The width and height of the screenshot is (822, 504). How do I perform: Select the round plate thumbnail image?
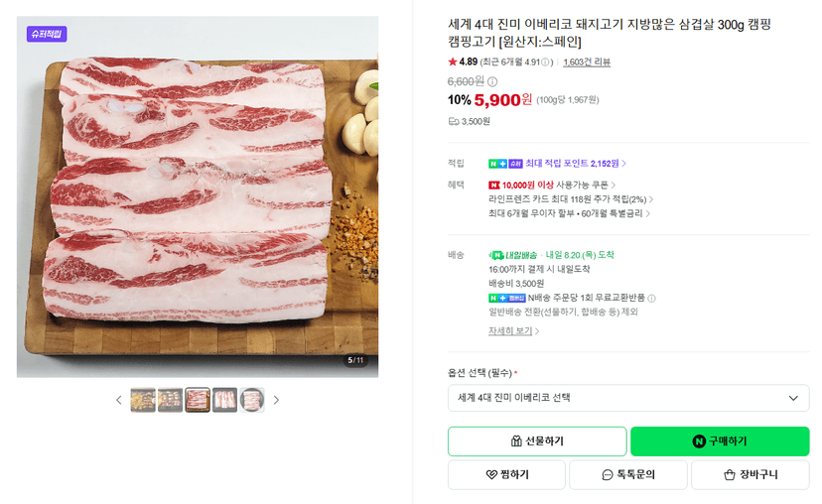(x=252, y=400)
